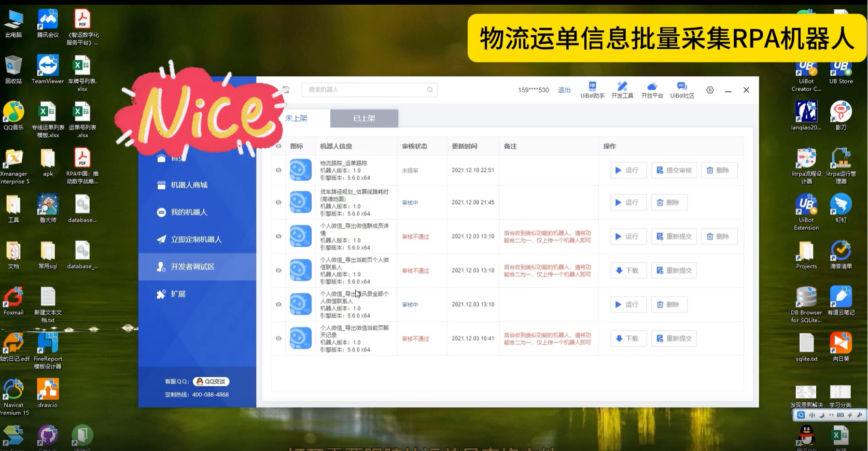Open Navicat Premium 15 desktop icon

[x=13, y=397]
